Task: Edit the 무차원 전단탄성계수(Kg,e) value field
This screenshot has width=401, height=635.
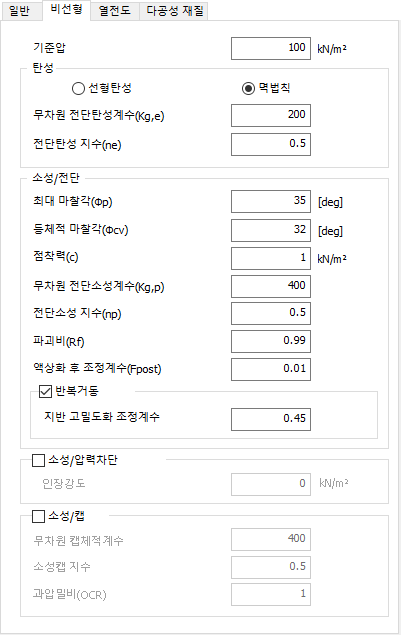Action: point(271,115)
